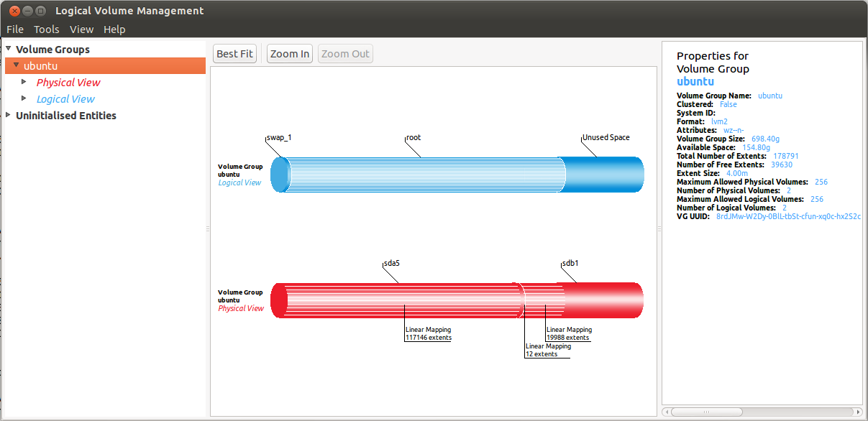Screen dimensions: 868x421
Task: Select Logical View in the tree
Action: pos(65,99)
